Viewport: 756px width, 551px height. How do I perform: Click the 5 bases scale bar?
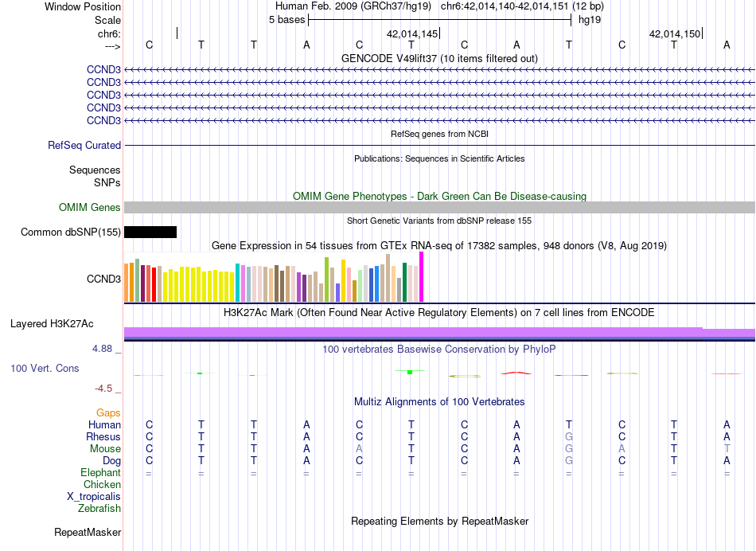(440, 20)
